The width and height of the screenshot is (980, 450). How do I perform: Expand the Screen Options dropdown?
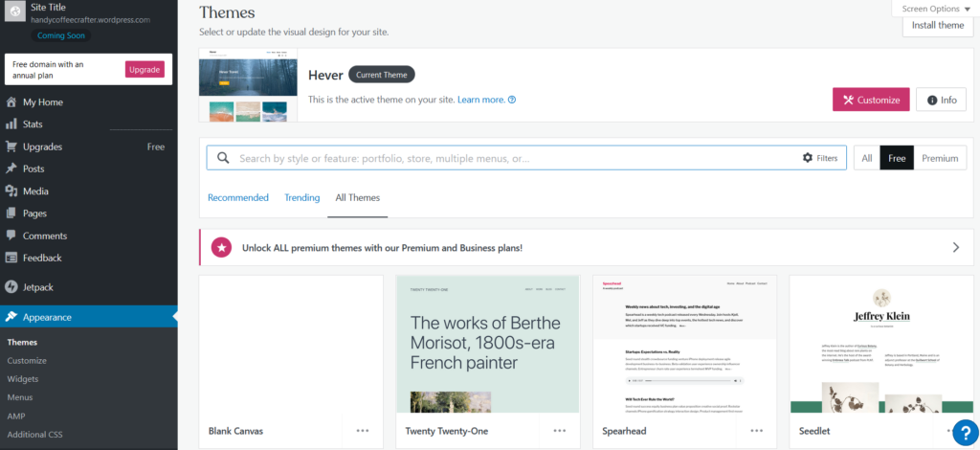point(936,9)
